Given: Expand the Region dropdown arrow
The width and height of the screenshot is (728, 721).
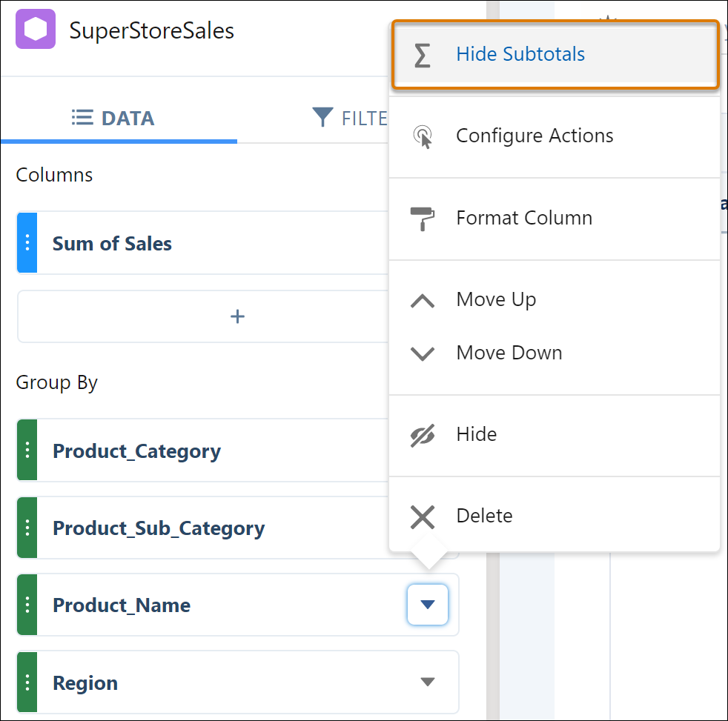Looking at the screenshot, I should 427,682.
